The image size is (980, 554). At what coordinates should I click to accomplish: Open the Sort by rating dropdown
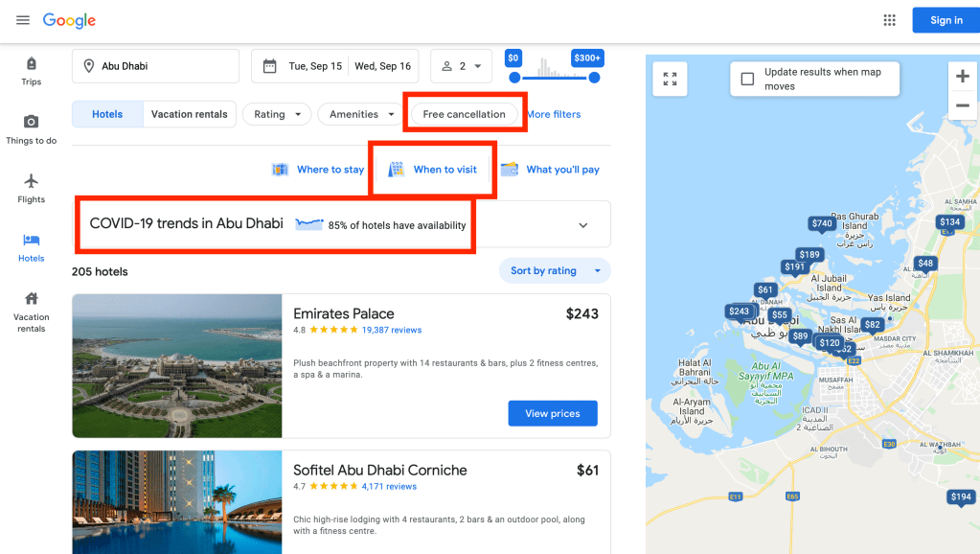coord(555,271)
